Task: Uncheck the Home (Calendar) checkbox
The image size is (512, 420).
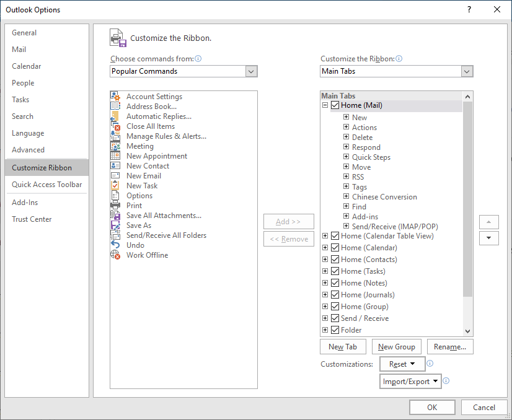Action: coord(335,248)
